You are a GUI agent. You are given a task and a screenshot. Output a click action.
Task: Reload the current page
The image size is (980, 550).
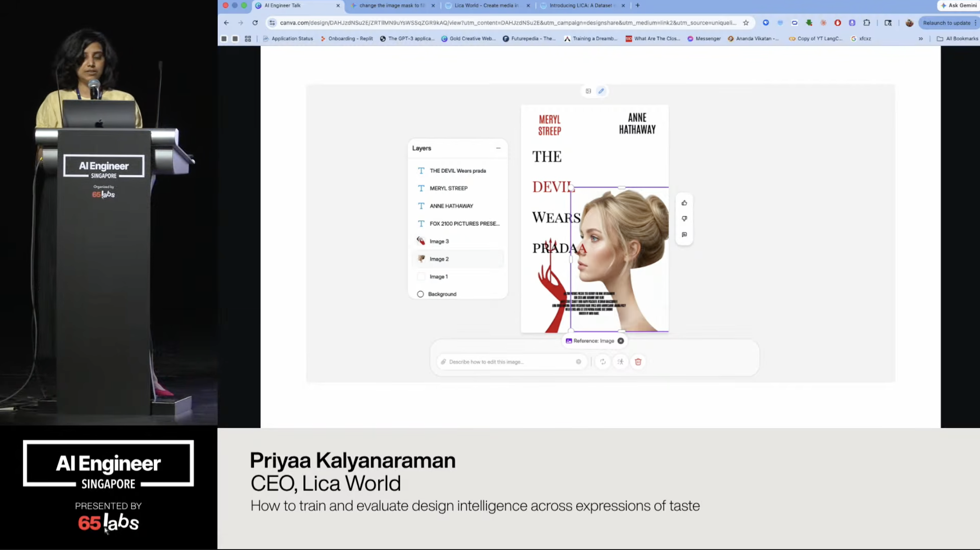coord(255,23)
